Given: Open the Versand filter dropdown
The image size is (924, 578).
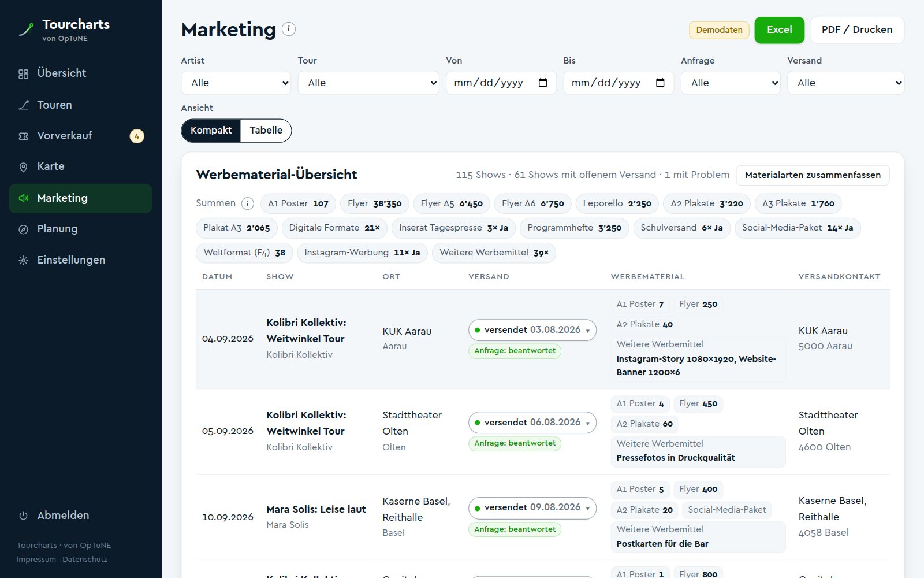Looking at the screenshot, I should 845,83.
